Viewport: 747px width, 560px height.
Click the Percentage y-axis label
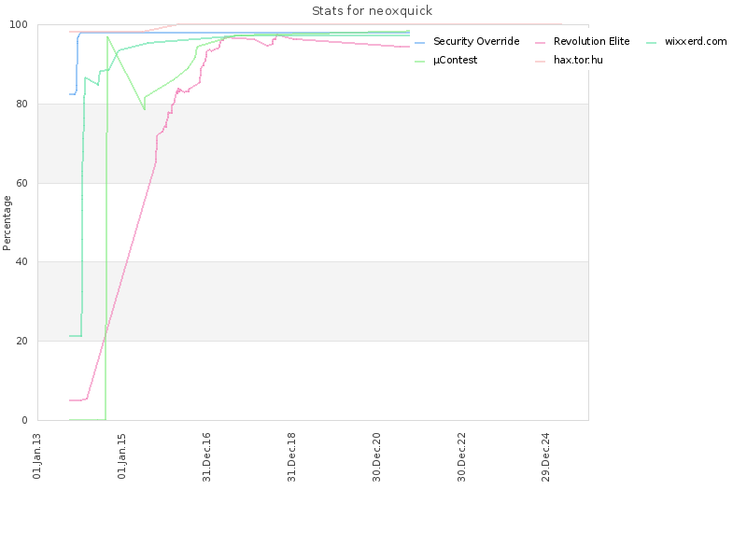tap(7, 223)
